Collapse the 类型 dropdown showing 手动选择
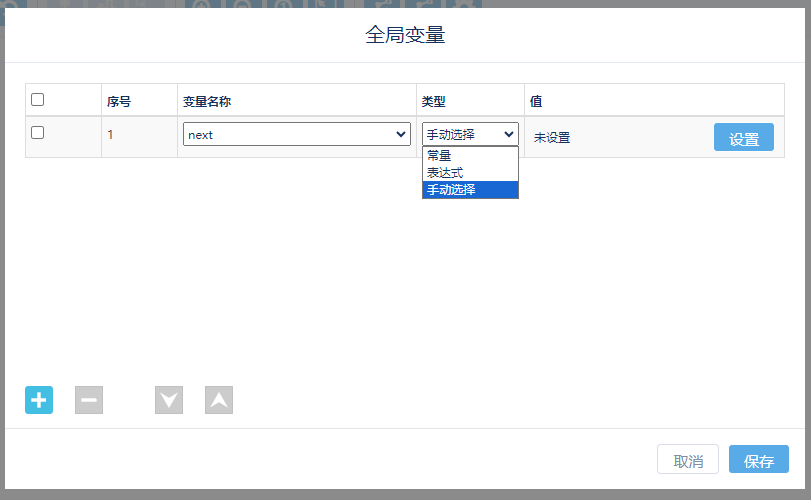The height and width of the screenshot is (500, 811). tap(470, 135)
